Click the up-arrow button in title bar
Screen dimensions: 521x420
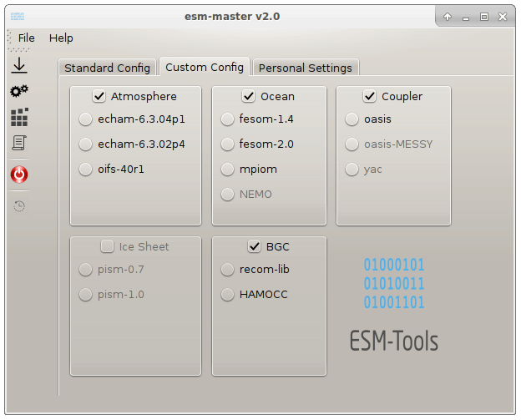tap(448, 17)
